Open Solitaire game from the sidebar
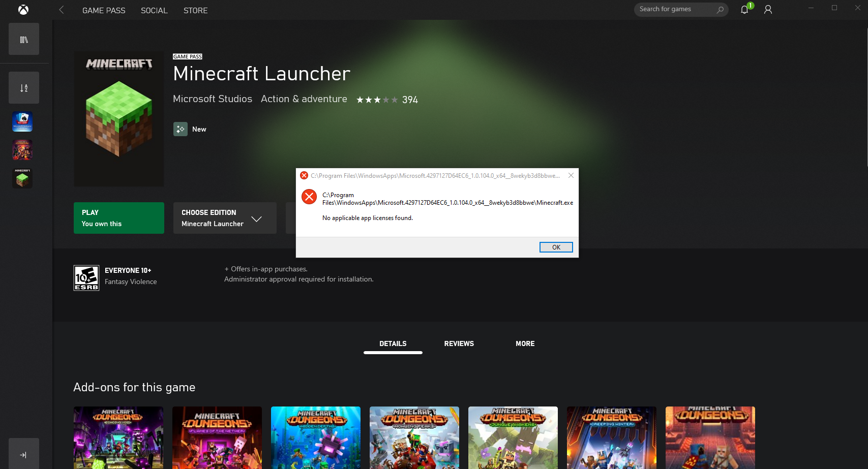The image size is (868, 469). click(x=22, y=122)
